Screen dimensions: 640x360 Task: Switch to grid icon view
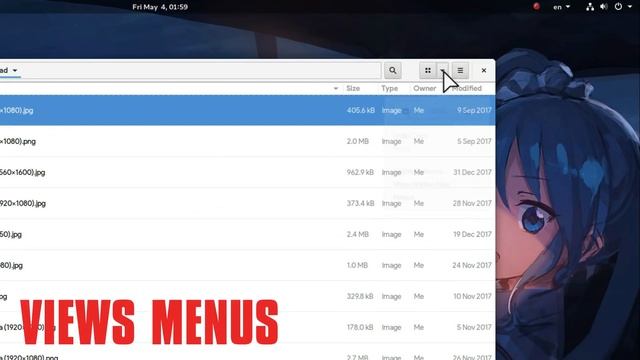pos(428,71)
